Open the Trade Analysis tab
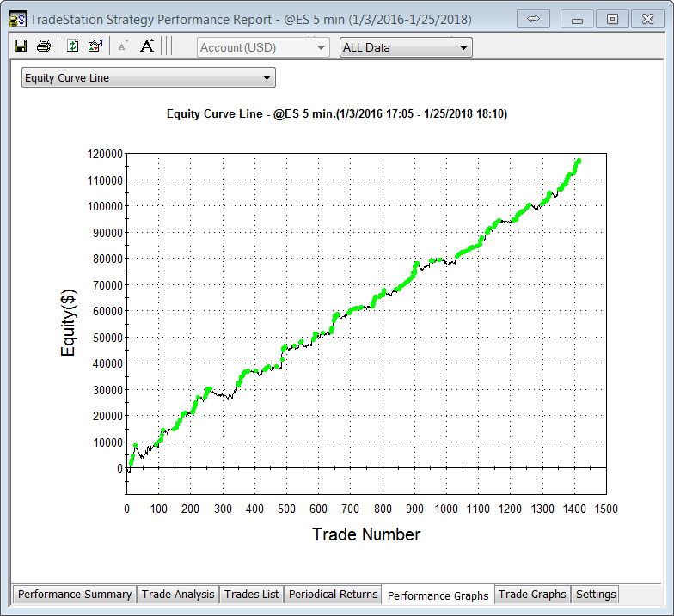Screen dimensions: 674x616 click(x=178, y=594)
